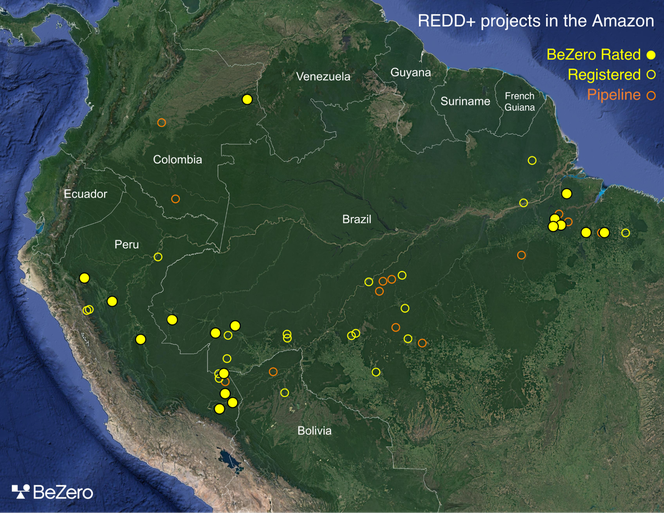Viewport: 664px width, 513px height.
Task: Click the Suriname country label
Action: click(465, 101)
